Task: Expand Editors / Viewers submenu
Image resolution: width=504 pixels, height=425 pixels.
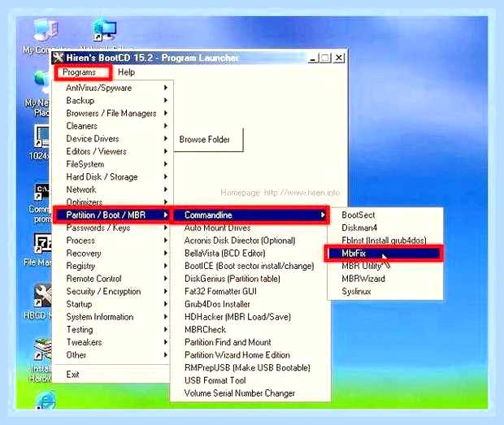Action: pyautogui.click(x=112, y=151)
